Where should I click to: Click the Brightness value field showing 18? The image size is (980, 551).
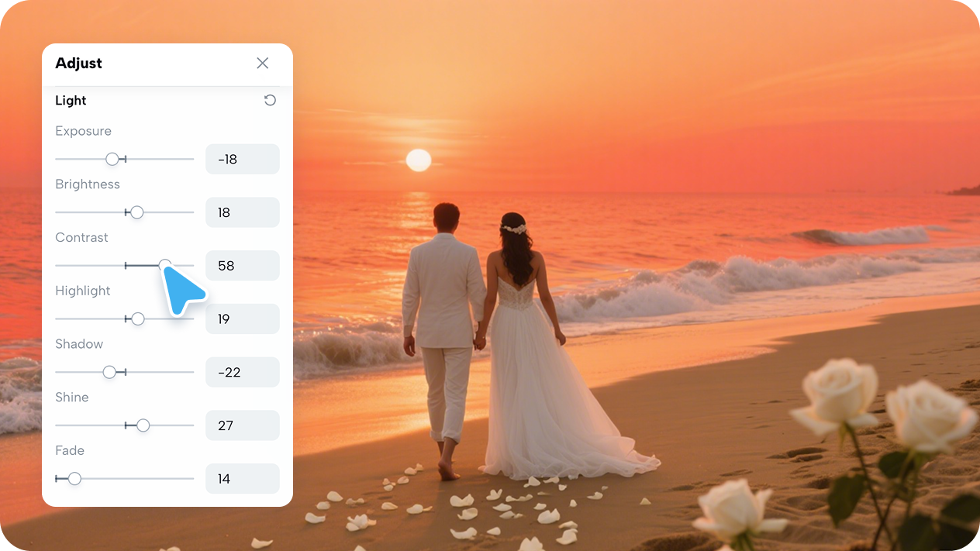pos(243,212)
